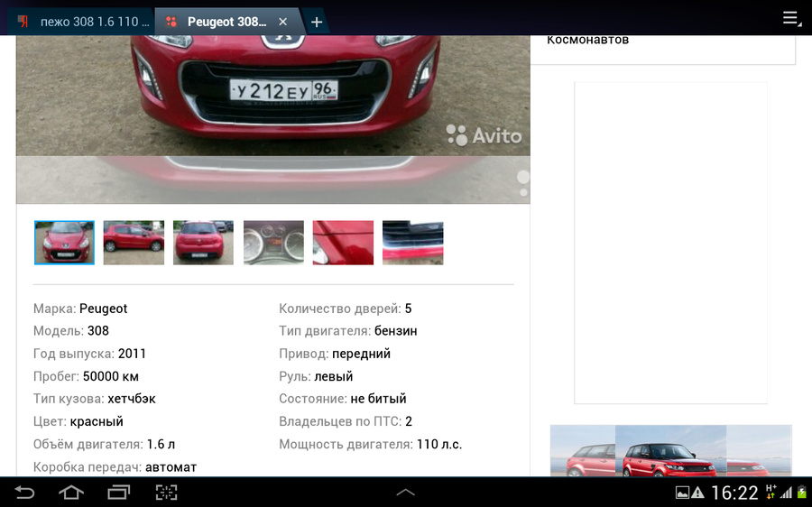Click the 'Коробка передач: автомат' text

[x=115, y=467]
